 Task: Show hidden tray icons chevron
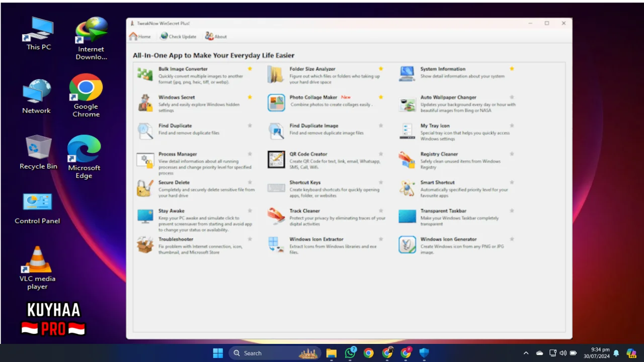tap(526, 353)
